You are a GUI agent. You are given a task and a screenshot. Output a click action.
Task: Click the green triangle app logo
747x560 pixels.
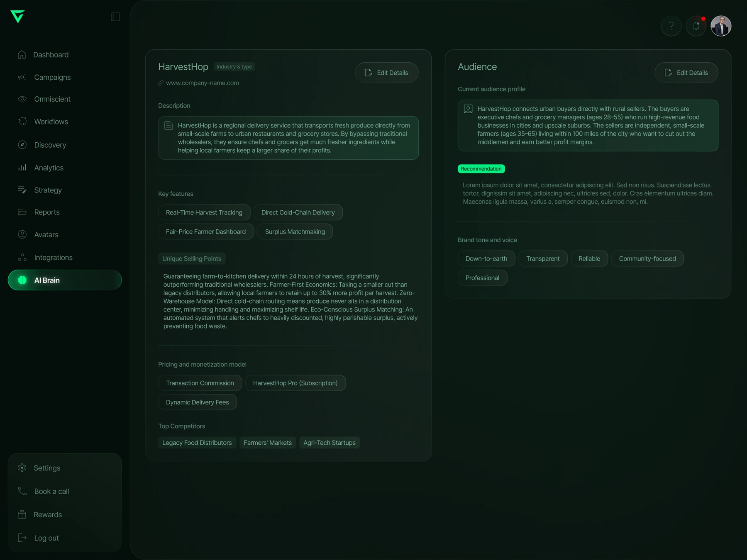[x=17, y=16]
